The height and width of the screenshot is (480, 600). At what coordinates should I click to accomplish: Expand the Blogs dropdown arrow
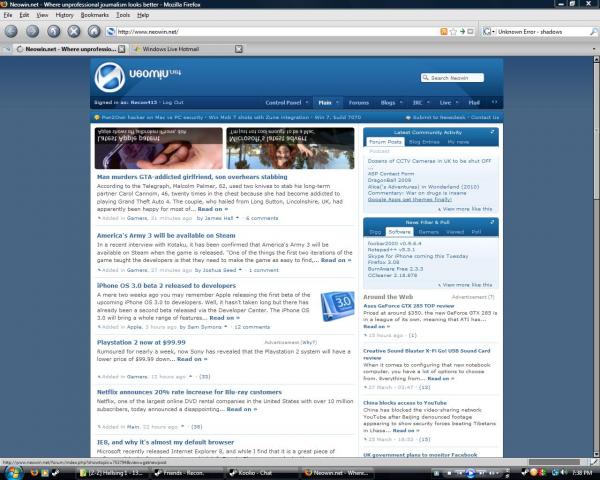(401, 103)
